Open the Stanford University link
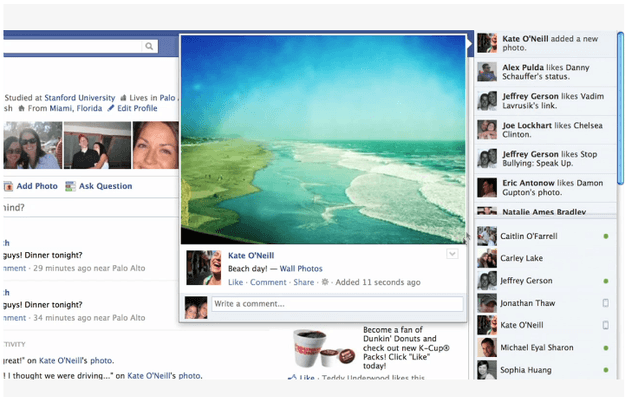The image size is (625, 401). (80, 98)
